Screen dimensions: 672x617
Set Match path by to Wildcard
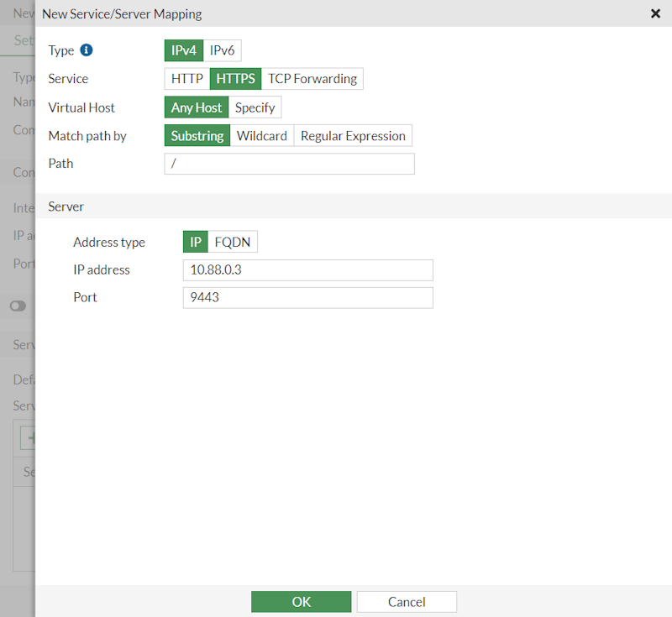(x=261, y=135)
